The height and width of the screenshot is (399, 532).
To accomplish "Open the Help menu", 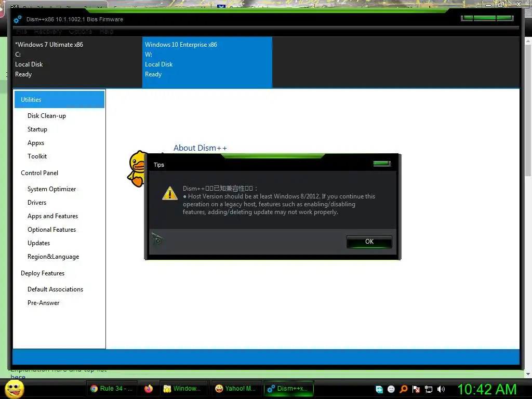I will pos(106,32).
